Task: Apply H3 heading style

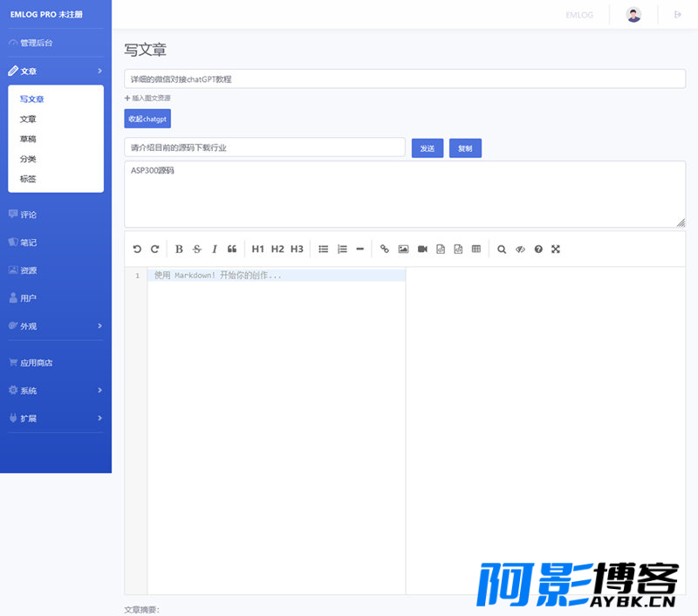Action: pyautogui.click(x=297, y=250)
